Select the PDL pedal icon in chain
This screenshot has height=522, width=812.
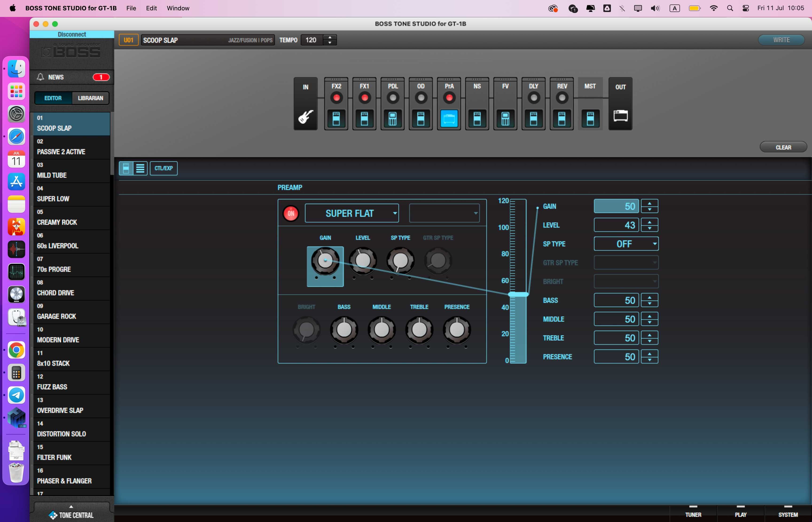pyautogui.click(x=392, y=119)
